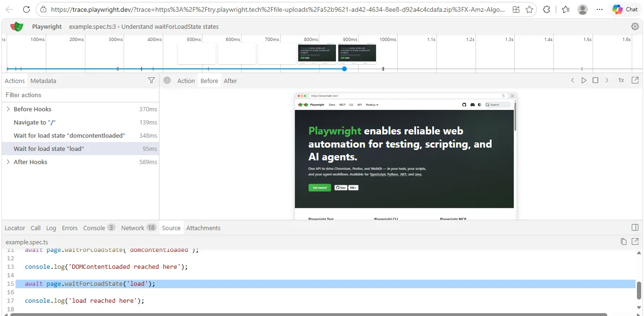The image size is (644, 316).
Task: Click source line 17 console.log statement
Action: click(84, 300)
